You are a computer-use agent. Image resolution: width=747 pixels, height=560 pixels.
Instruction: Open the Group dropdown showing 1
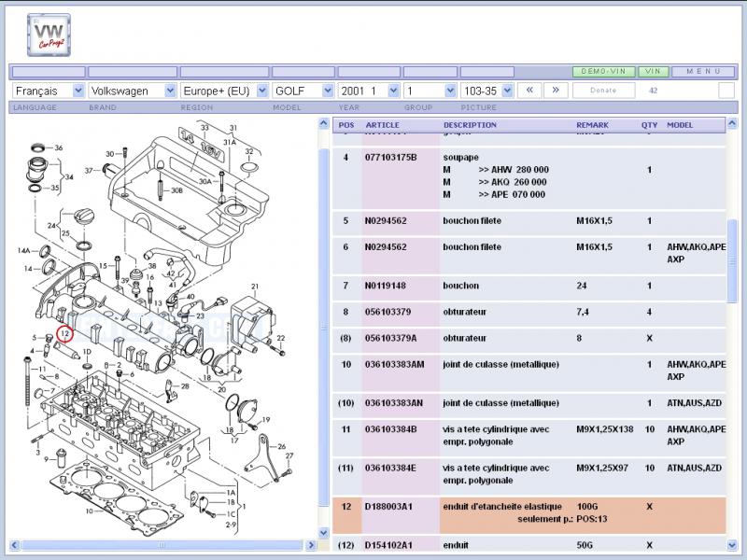[x=430, y=91]
